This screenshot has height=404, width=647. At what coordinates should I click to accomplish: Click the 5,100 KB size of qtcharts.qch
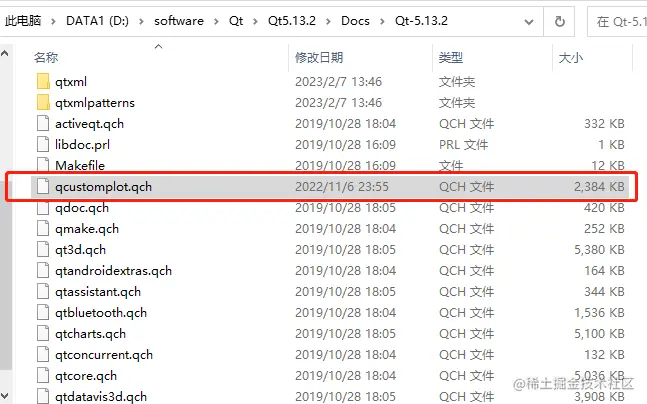click(x=599, y=333)
